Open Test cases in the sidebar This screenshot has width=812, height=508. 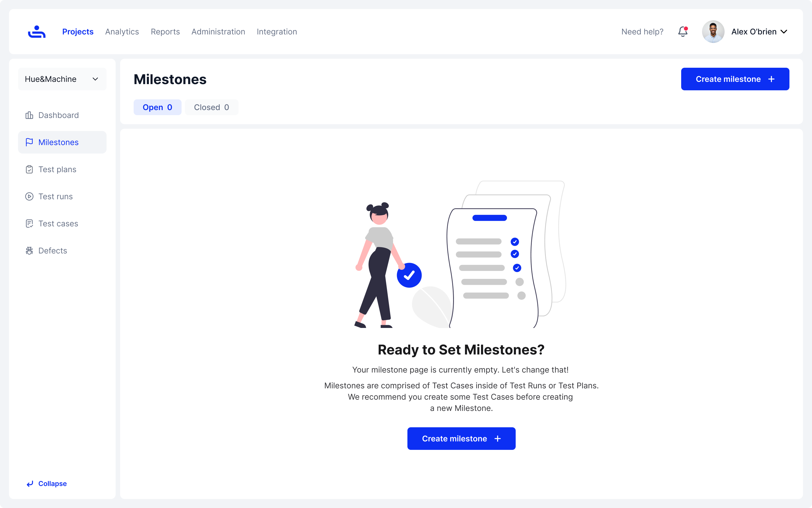[x=62, y=224]
